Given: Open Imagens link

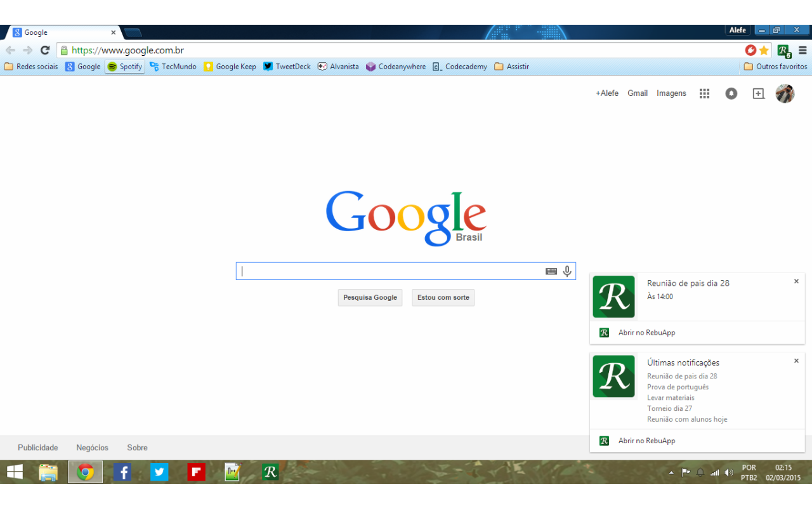Looking at the screenshot, I should [x=671, y=93].
